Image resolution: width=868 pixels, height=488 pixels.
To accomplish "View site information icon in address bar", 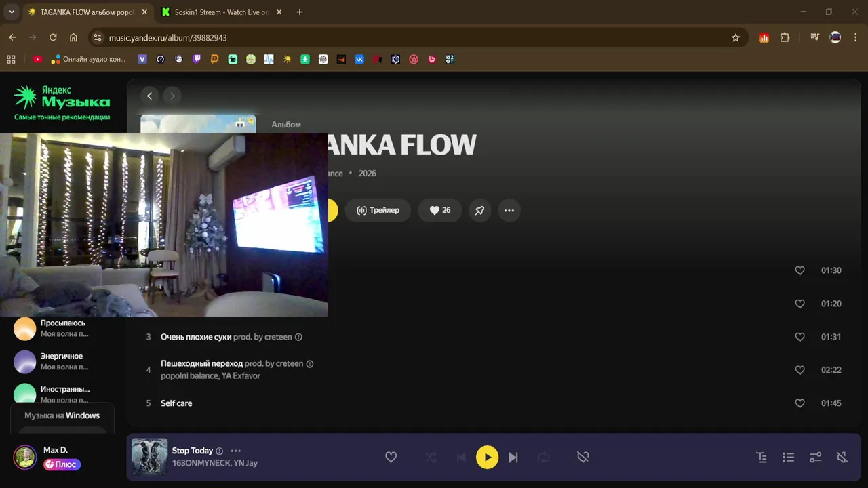I will click(97, 38).
